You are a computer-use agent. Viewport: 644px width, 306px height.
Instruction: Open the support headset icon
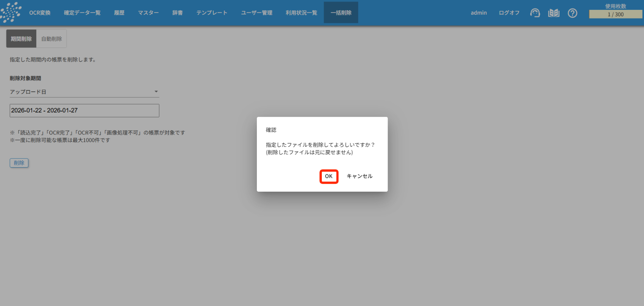pyautogui.click(x=535, y=13)
